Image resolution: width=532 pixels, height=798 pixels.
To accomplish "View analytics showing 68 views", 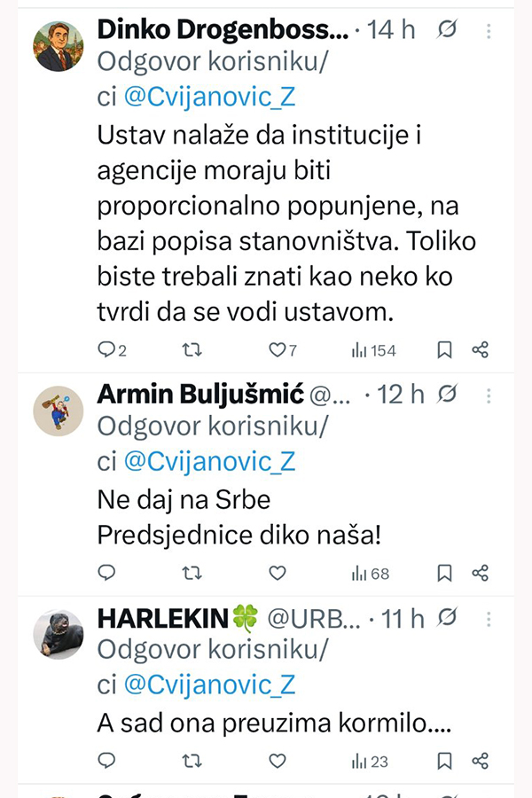I will point(371,573).
